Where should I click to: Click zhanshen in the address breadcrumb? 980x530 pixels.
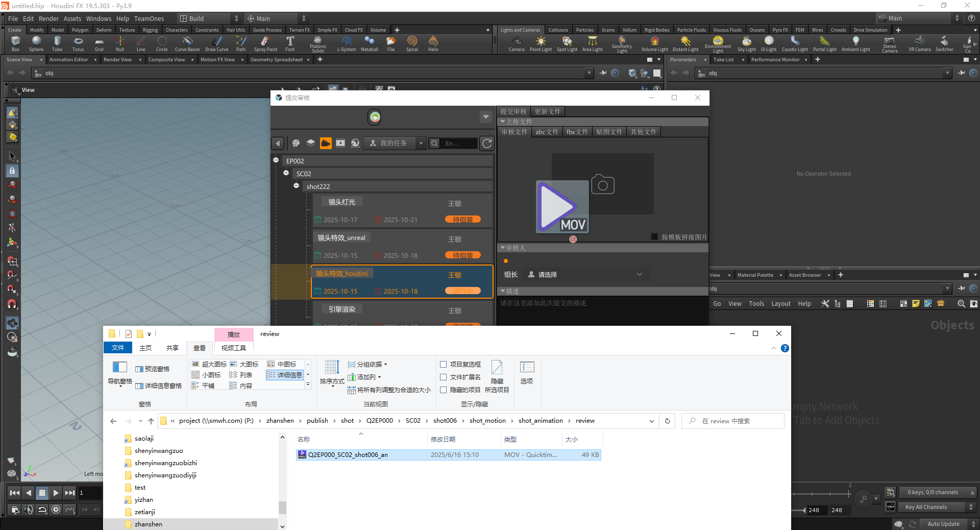(x=280, y=421)
